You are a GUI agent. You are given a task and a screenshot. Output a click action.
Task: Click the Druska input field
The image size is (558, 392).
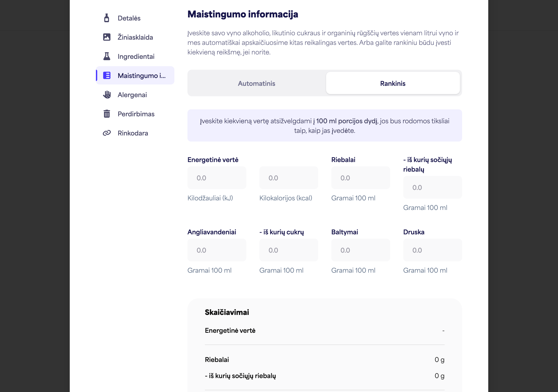pos(433,250)
